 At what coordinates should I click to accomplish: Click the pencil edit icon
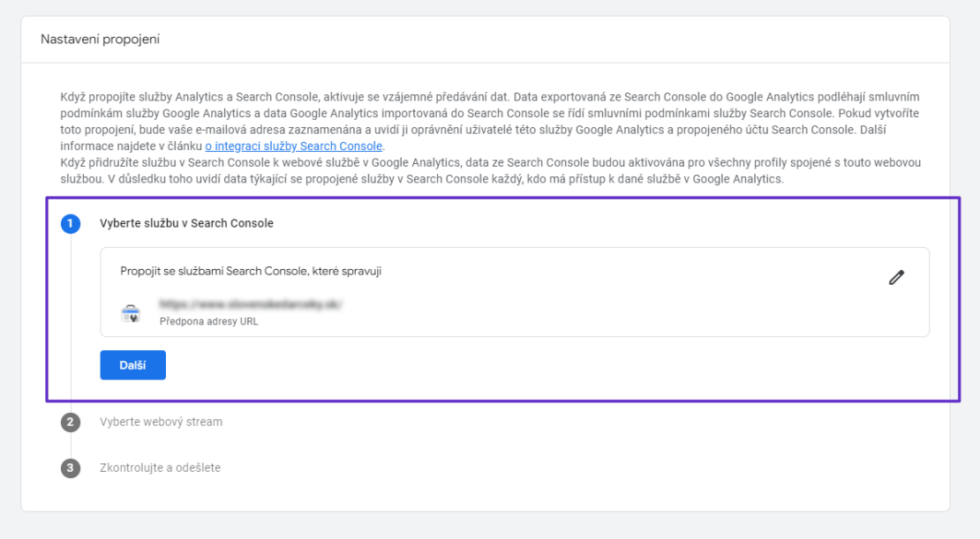pyautogui.click(x=896, y=277)
